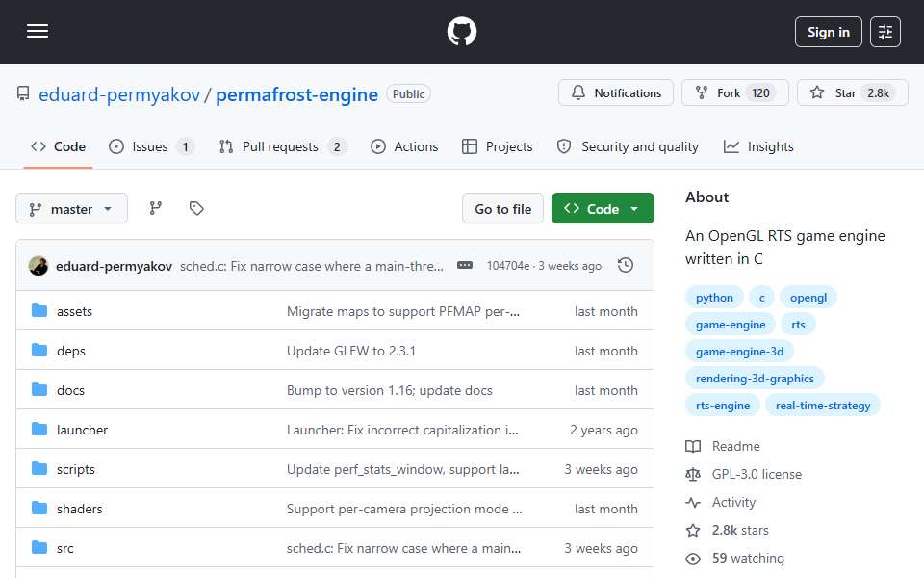924x578 pixels.
Task: Open the Projects tab
Action: (x=498, y=146)
